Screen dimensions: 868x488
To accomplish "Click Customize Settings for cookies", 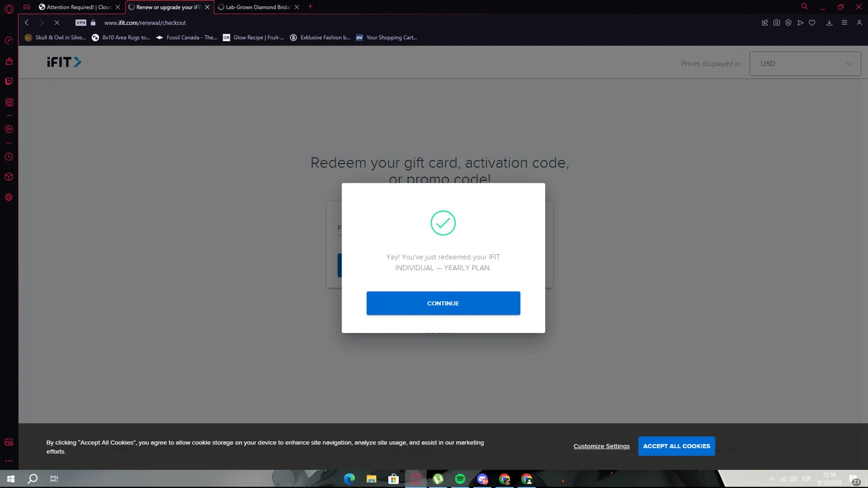I will point(601,446).
